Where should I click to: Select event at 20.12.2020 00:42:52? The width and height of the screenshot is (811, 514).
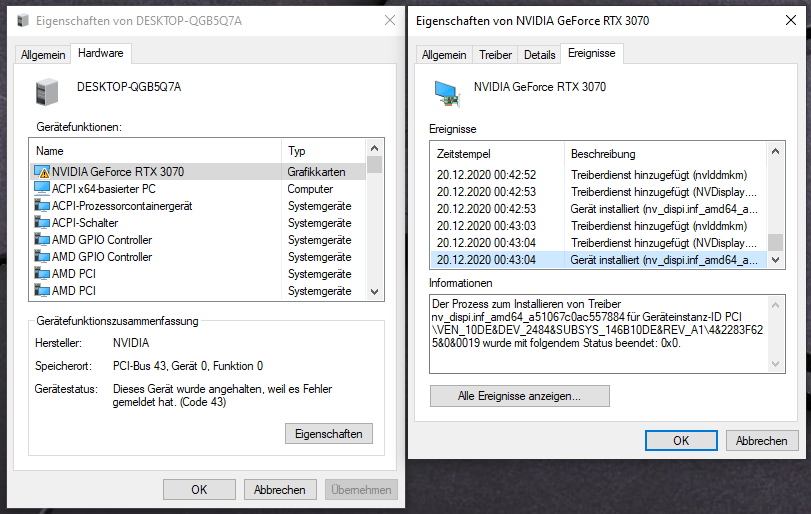coord(599,175)
